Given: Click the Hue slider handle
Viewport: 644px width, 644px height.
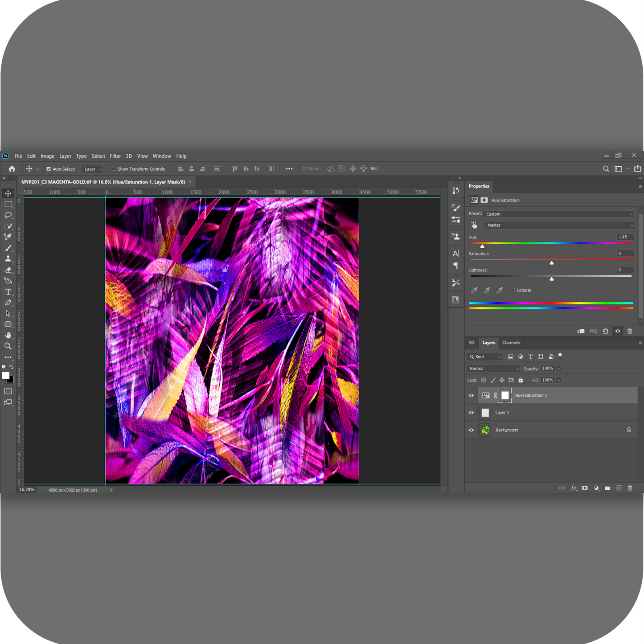Looking at the screenshot, I should 482,246.
